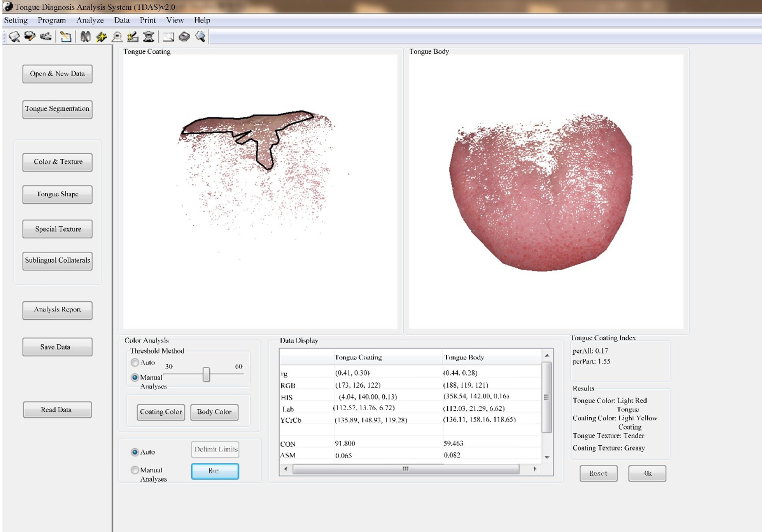
Task: Click the YCrCb row label
Action: (291, 420)
